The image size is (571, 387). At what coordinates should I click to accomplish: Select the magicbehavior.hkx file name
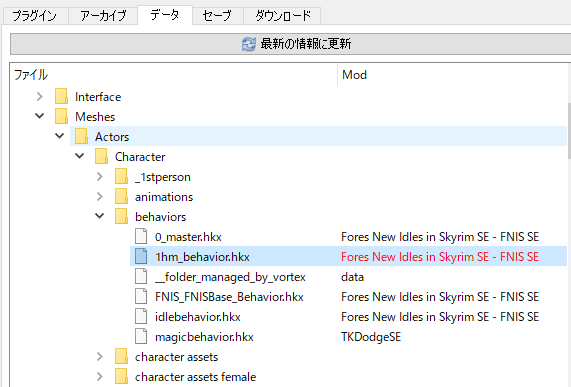204,337
